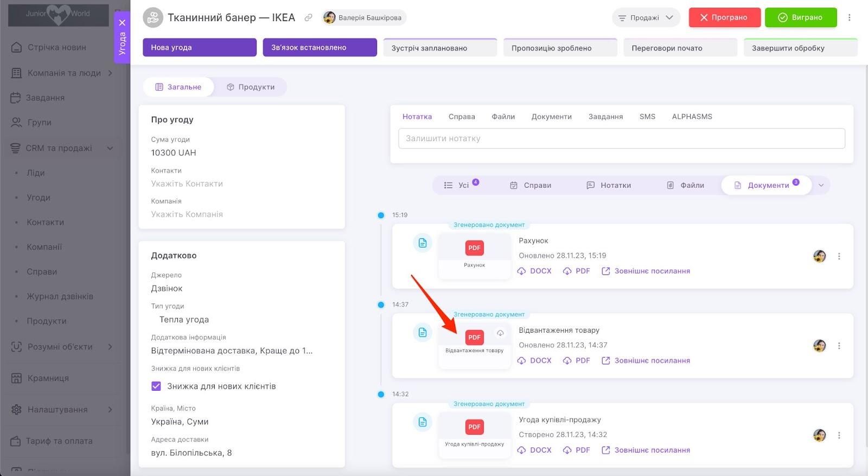
Task: Download DOCX of Рахунок
Action: [x=534, y=271]
